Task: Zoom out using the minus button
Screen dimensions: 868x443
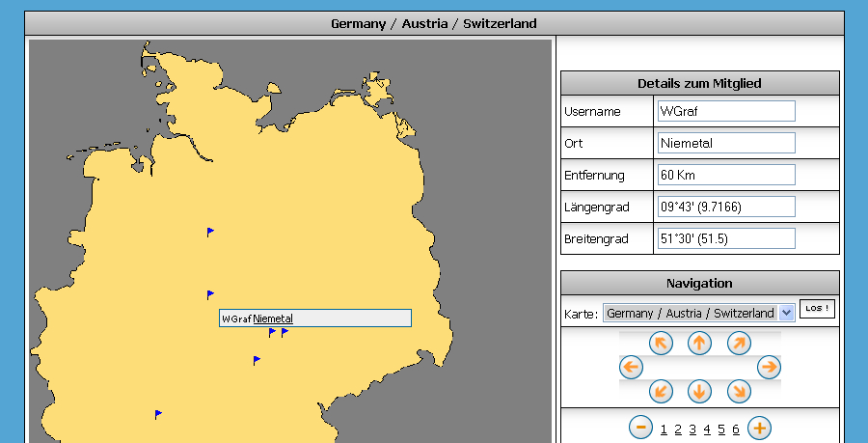Action: pyautogui.click(x=640, y=428)
